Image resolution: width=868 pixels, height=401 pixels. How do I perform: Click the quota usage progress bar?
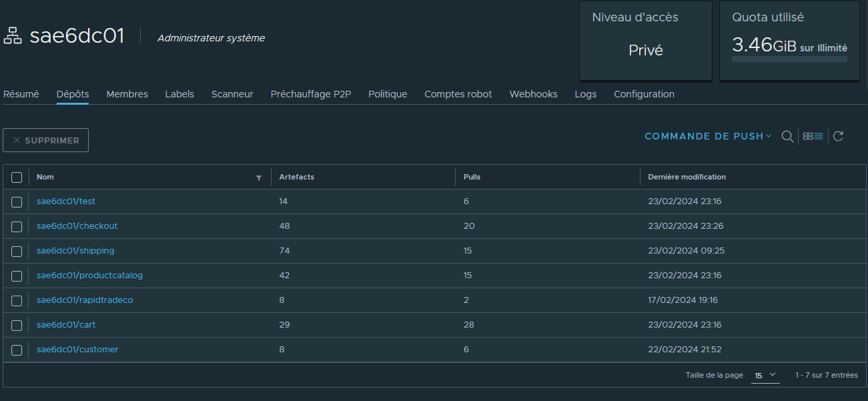point(789,59)
